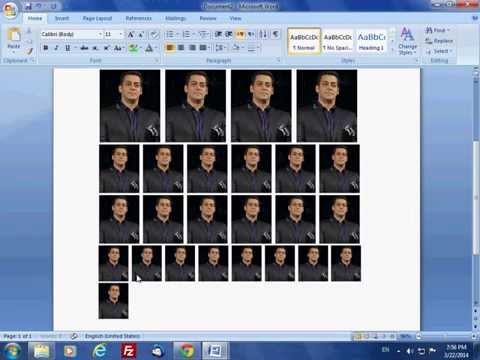
Task: Apply the Heading 1 style
Action: point(372,41)
